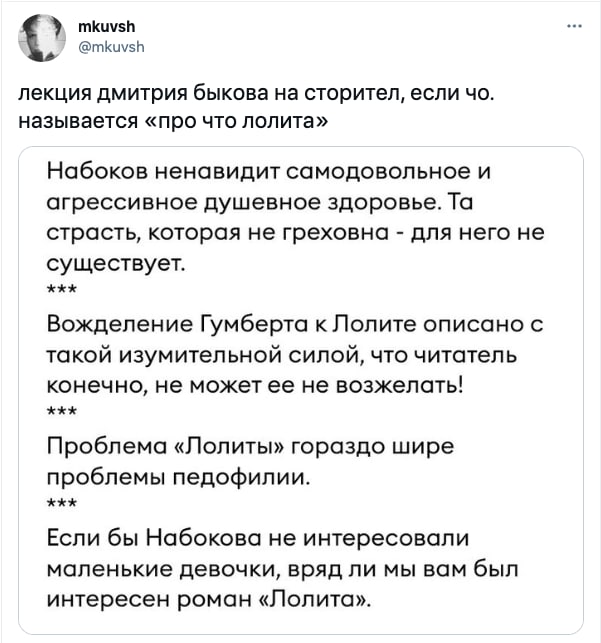The width and height of the screenshot is (601, 643).
Task: Open the mkuvsh display name profile link
Action: pos(106,27)
